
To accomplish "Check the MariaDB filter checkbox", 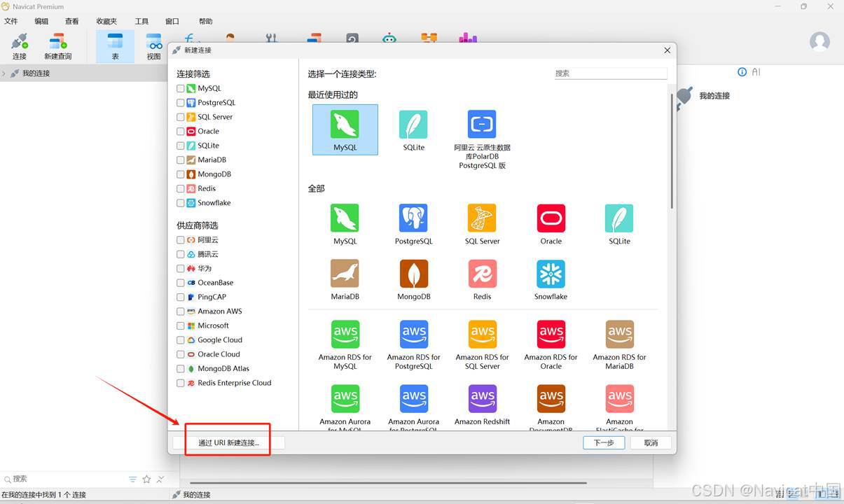I will pyautogui.click(x=181, y=160).
